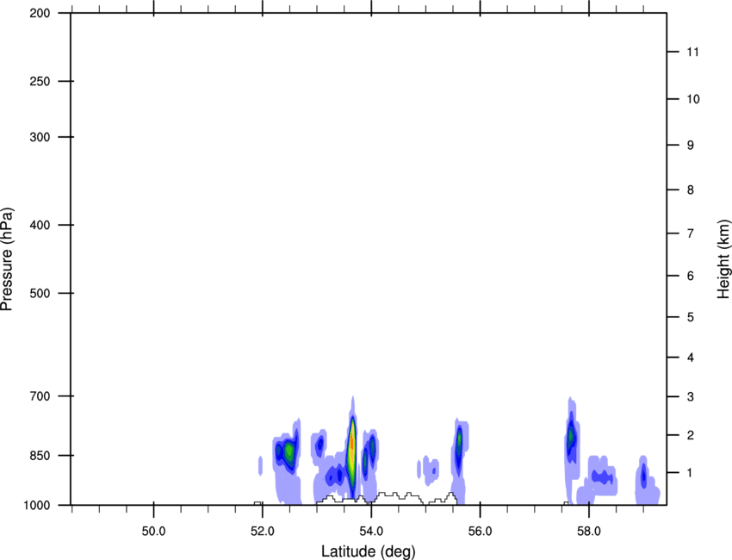Image resolution: width=732 pixels, height=560 pixels.
Task: Pick the 11 km height label
Action: 692,52
